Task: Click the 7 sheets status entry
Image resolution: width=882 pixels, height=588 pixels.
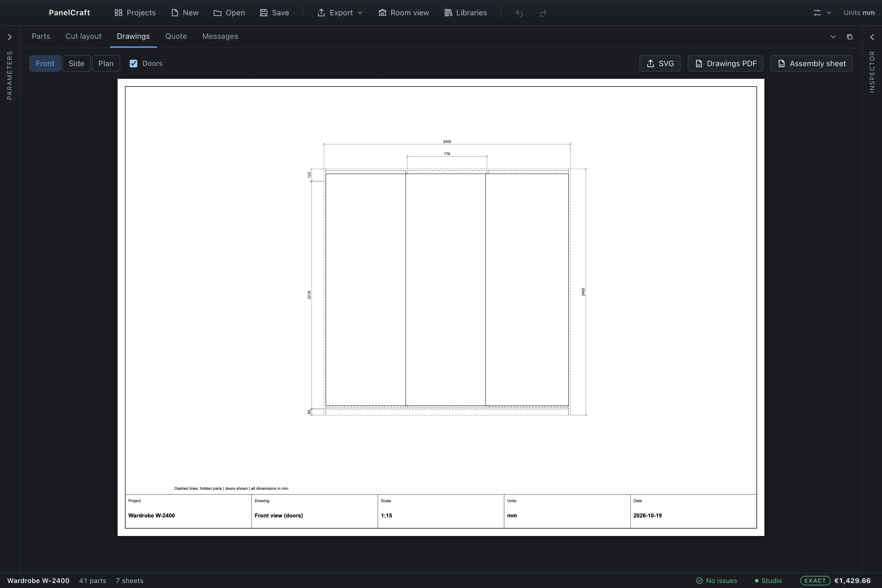Action: (x=129, y=580)
